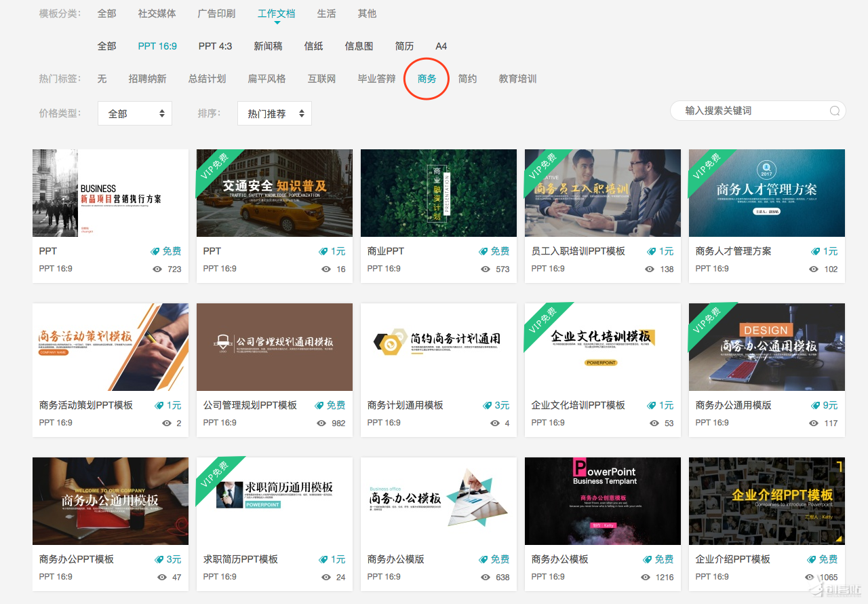Filter by 简约 tag
The image size is (868, 604).
[x=467, y=79]
